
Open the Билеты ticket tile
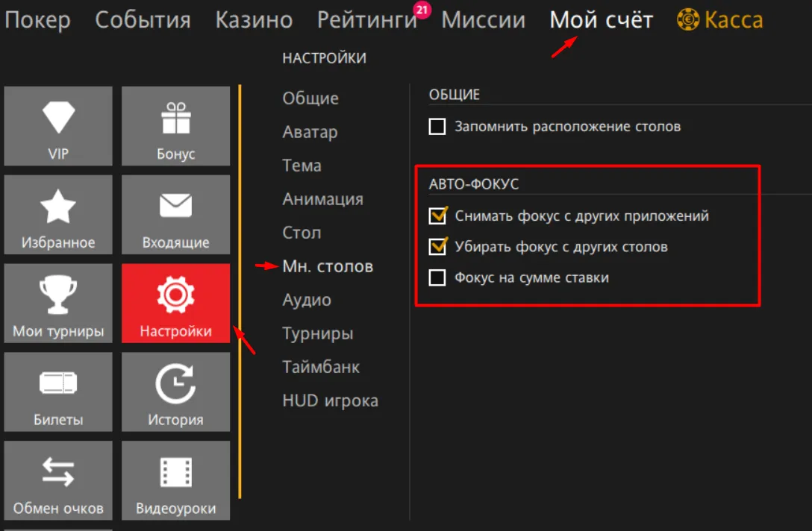click(x=58, y=392)
